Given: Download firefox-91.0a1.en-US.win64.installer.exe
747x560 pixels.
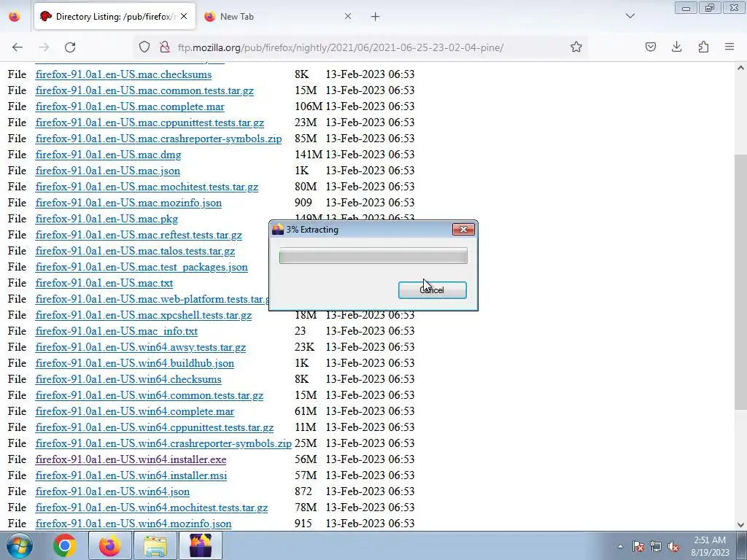Looking at the screenshot, I should point(131,459).
